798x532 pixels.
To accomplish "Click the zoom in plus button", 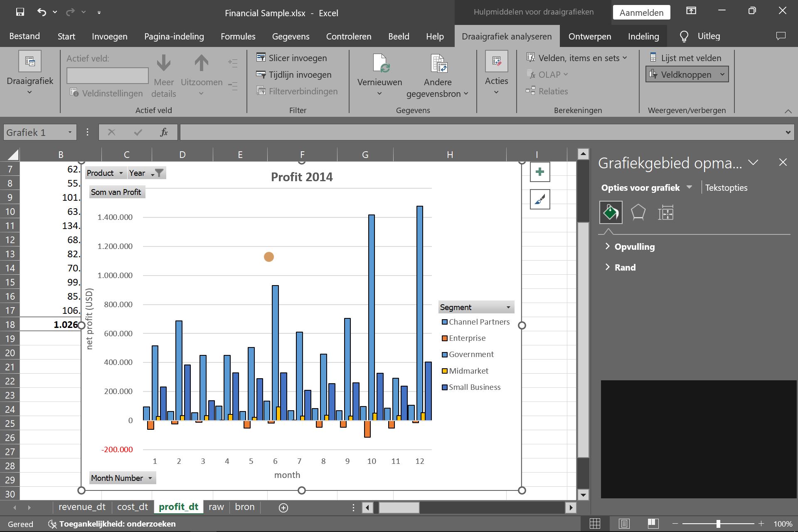I will pyautogui.click(x=761, y=524).
